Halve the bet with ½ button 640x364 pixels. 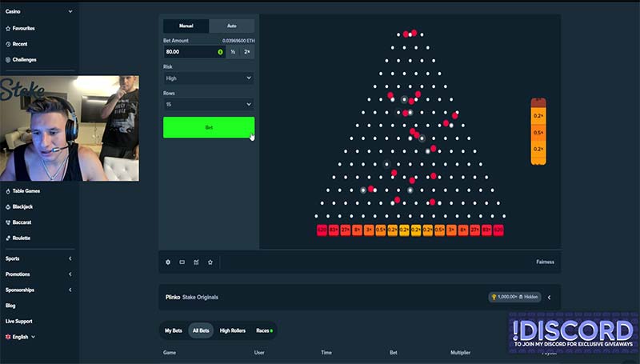[233, 52]
